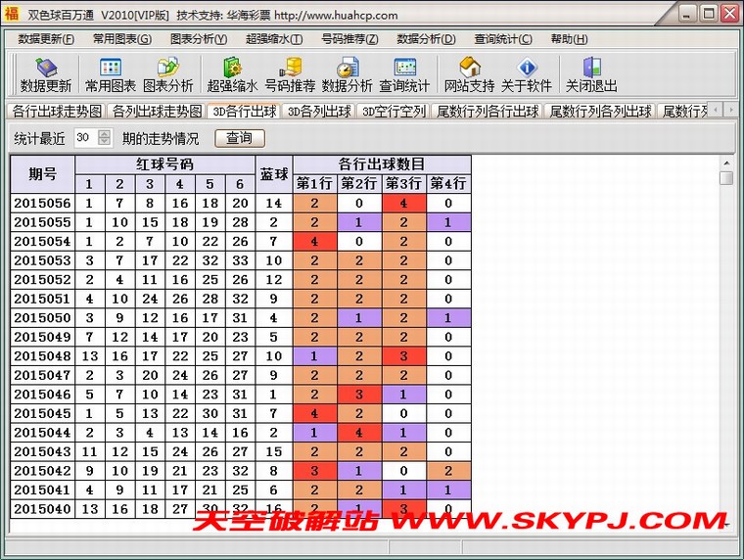The width and height of the screenshot is (744, 560).
Task: Expand the 帮助(H) menu
Action: (569, 39)
